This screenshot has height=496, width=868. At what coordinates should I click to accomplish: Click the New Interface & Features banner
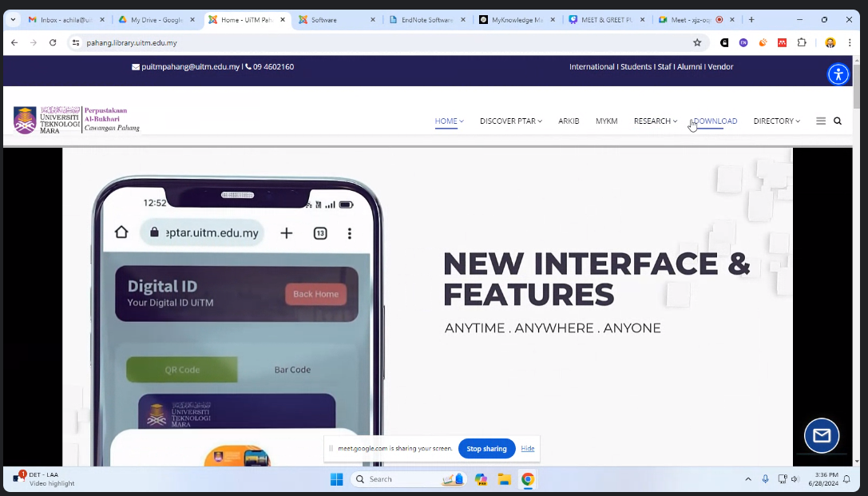coord(427,307)
